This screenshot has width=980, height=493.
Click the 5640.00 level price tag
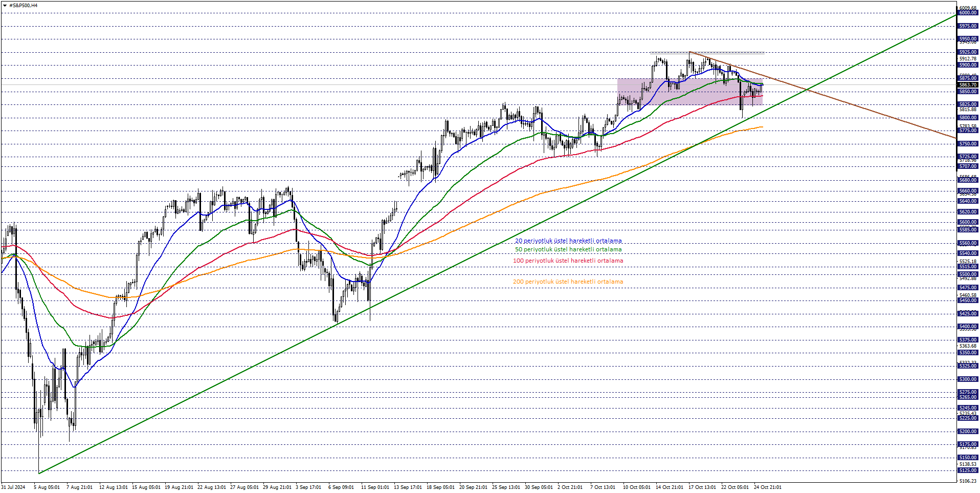tap(968, 201)
